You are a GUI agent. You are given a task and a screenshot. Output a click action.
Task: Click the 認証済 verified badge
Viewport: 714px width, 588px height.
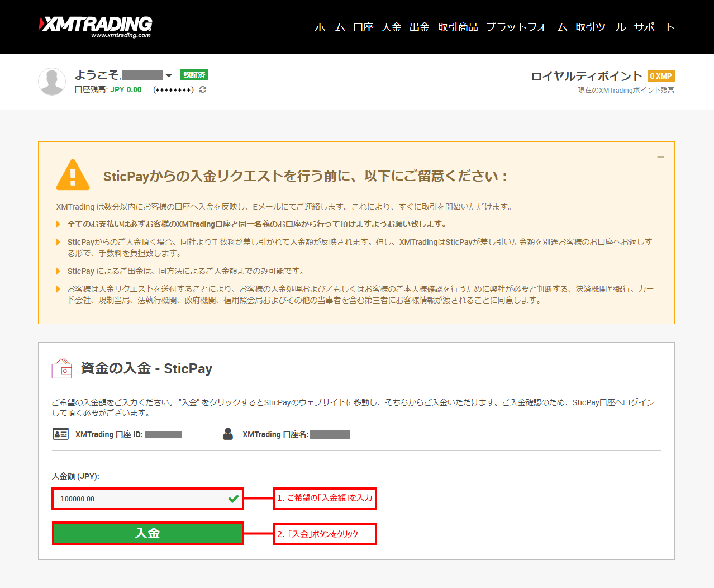(194, 75)
